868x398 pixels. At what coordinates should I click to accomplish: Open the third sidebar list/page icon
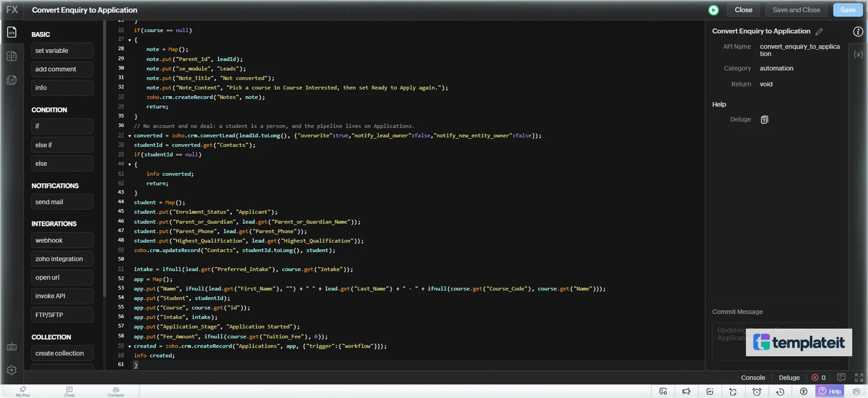coord(12,80)
